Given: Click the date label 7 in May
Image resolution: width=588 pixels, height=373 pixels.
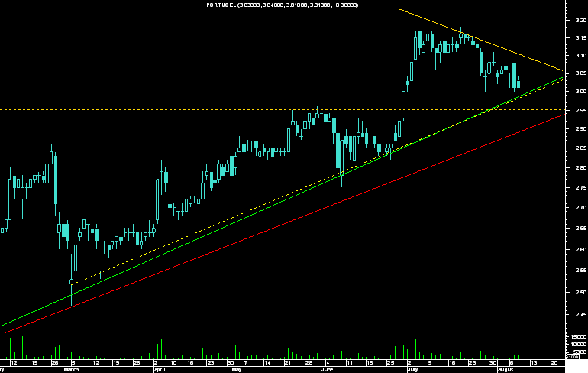Looking at the screenshot, I should [246, 363].
